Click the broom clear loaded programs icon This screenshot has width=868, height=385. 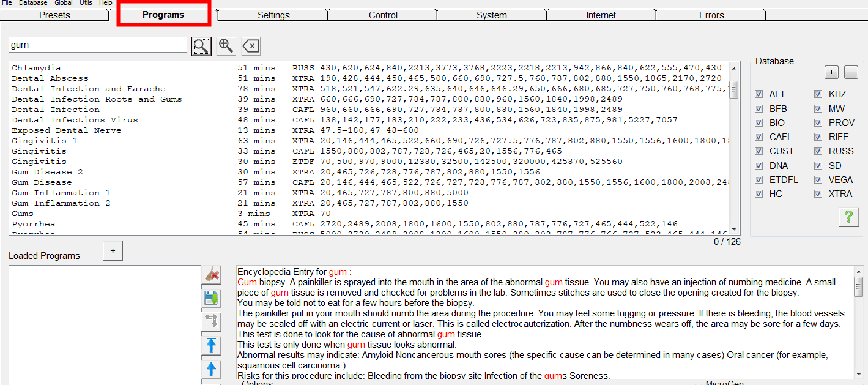212,275
